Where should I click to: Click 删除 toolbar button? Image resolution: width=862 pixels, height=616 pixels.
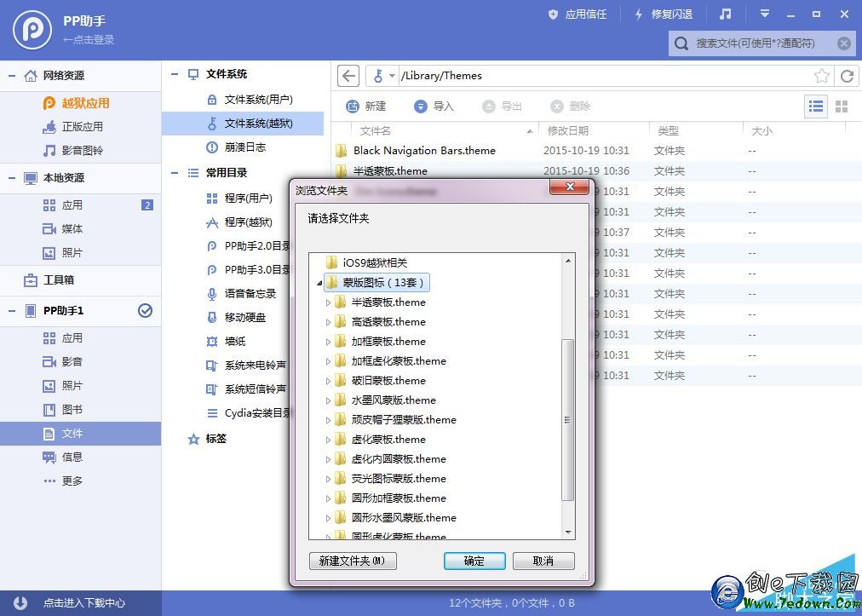[571, 107]
